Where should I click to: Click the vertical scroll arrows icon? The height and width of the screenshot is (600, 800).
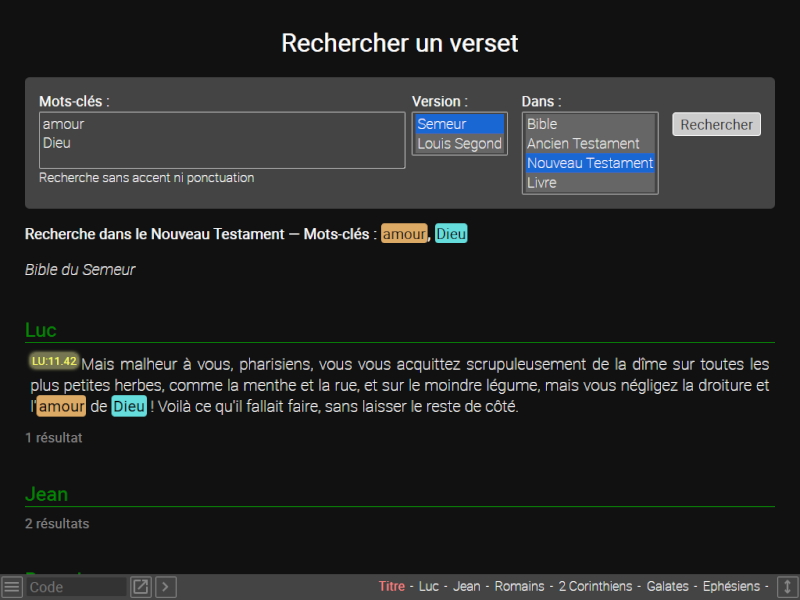(x=787, y=587)
